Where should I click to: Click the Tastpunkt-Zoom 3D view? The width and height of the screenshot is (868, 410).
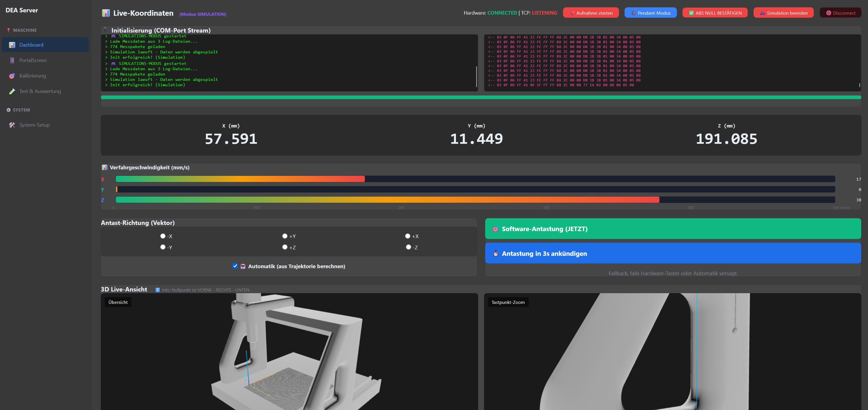pos(673,352)
